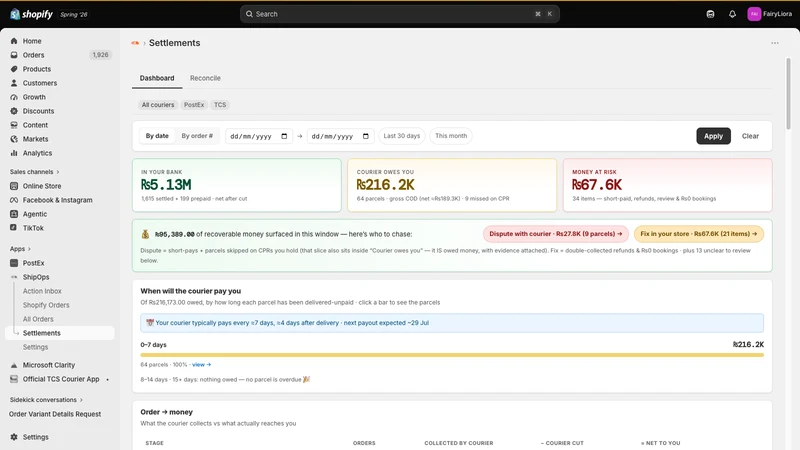
Task: Select the PostEx courier filter chip
Action: [194, 105]
